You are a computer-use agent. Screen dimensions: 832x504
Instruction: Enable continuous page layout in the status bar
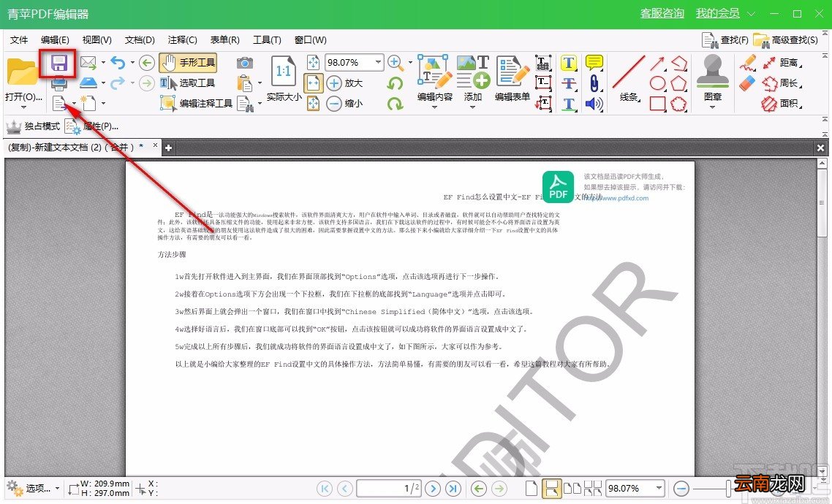tap(551, 488)
